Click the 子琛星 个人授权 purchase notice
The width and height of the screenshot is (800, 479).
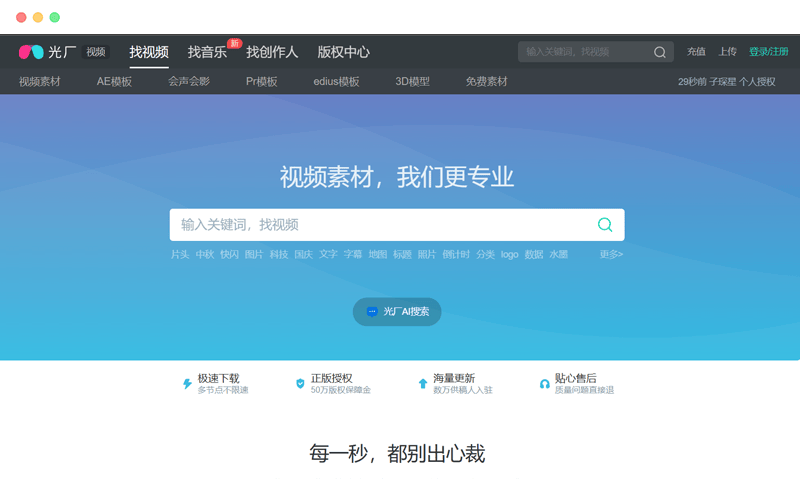[727, 82]
